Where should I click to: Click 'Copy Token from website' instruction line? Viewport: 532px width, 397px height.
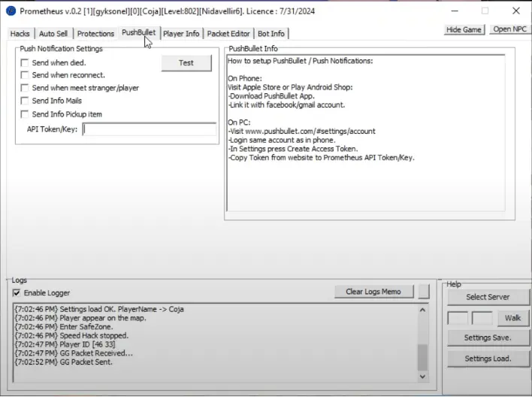pyautogui.click(x=321, y=158)
